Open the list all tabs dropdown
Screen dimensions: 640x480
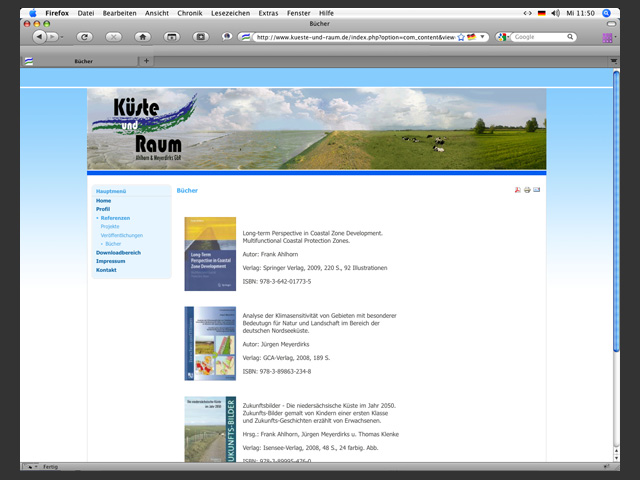(613, 61)
